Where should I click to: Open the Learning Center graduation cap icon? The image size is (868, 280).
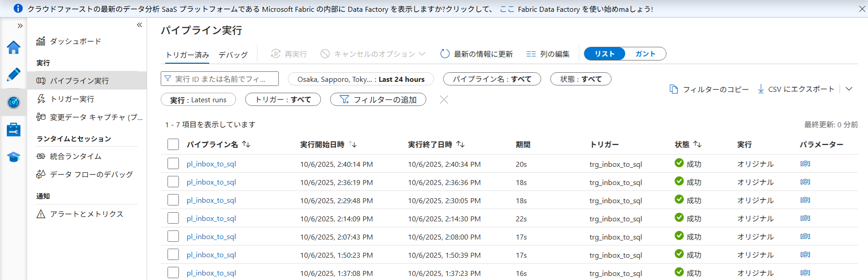[14, 157]
